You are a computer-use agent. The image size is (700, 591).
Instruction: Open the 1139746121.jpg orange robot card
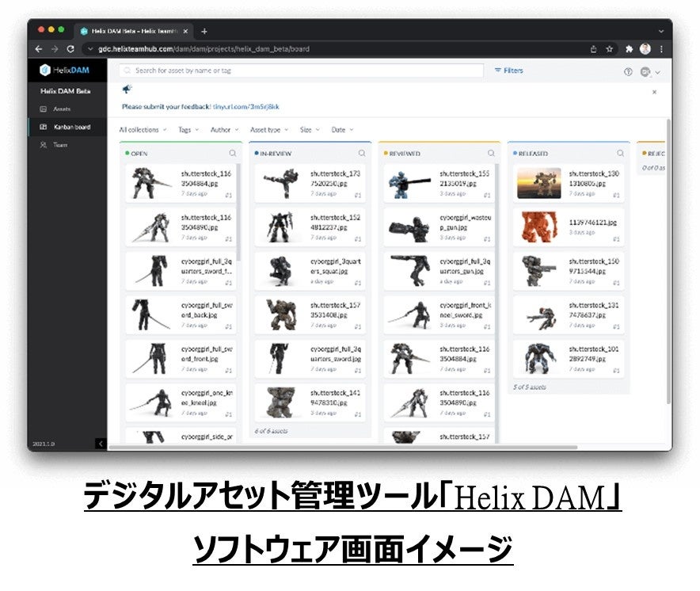569,227
